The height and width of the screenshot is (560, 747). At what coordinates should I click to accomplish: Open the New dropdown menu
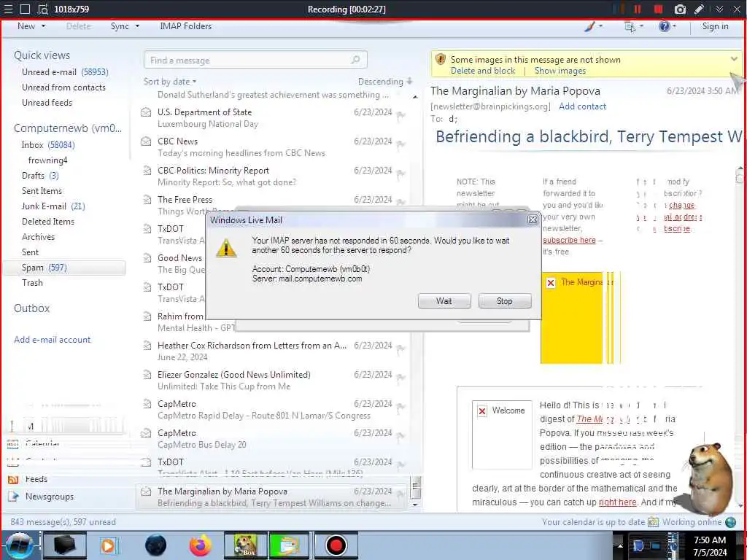click(31, 26)
